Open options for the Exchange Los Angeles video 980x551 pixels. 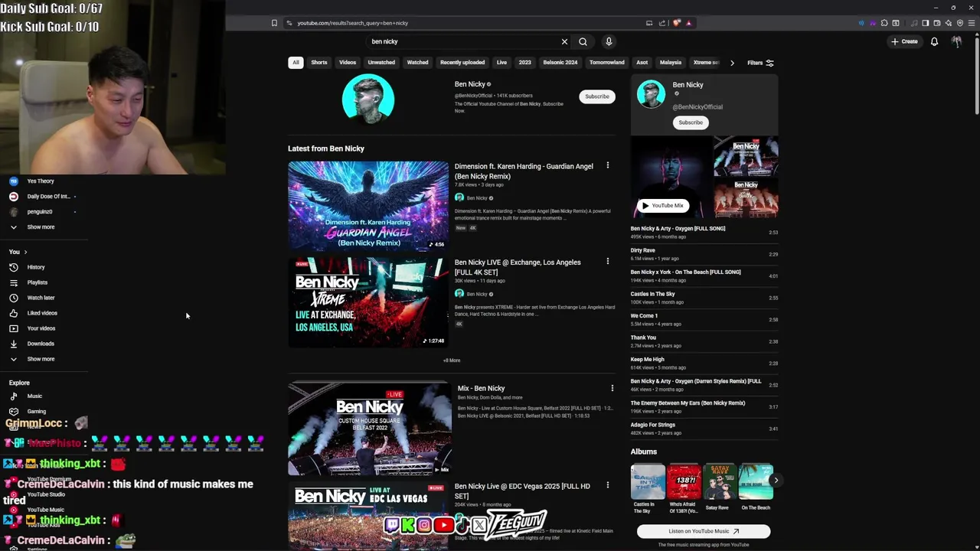[608, 261]
